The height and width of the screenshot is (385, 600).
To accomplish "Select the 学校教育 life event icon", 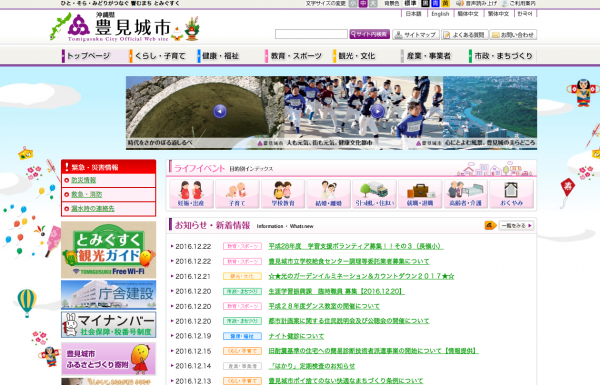I will (x=283, y=194).
